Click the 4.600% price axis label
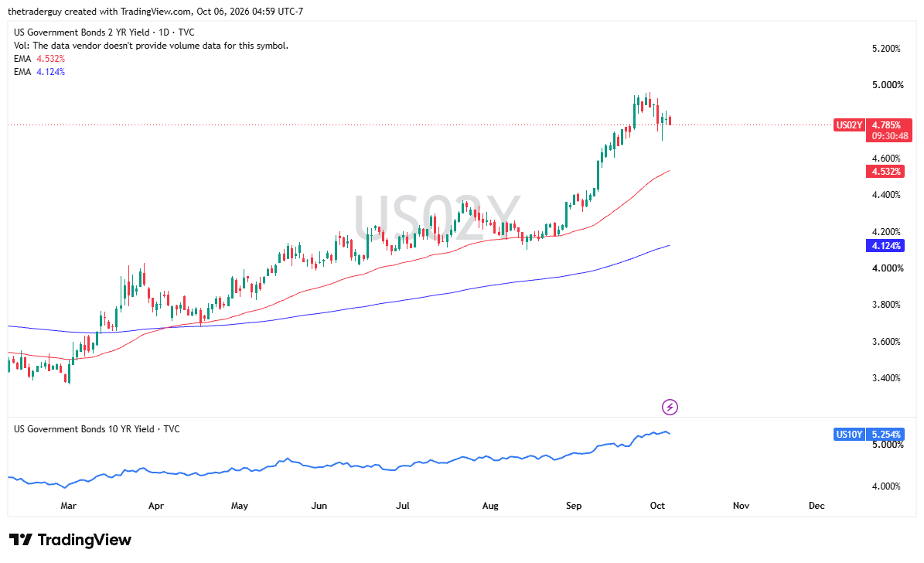 (886, 158)
